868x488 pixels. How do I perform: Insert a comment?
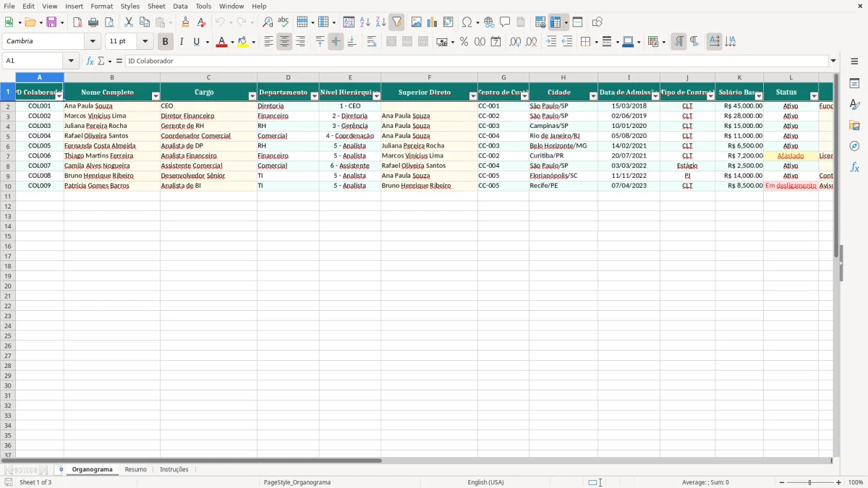click(x=506, y=22)
